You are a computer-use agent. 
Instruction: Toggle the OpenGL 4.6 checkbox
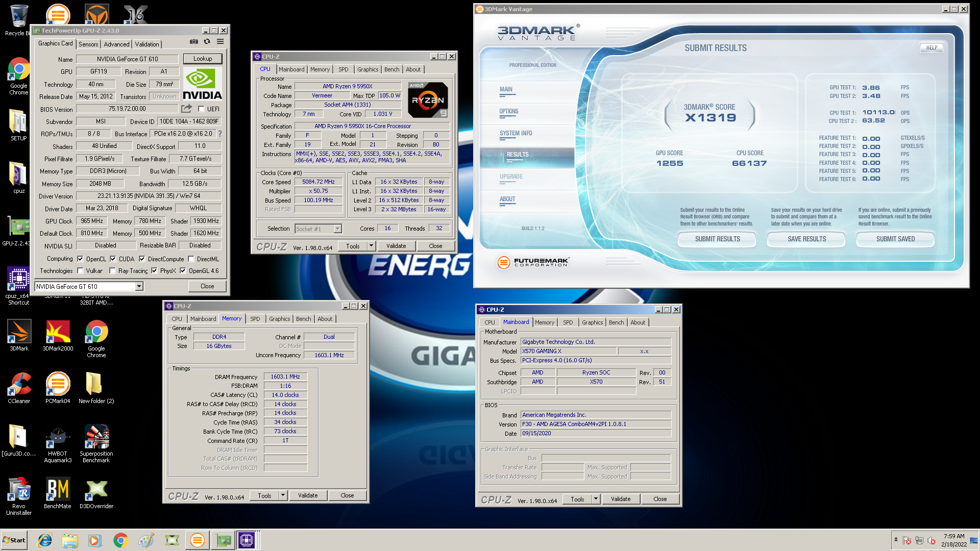(183, 270)
